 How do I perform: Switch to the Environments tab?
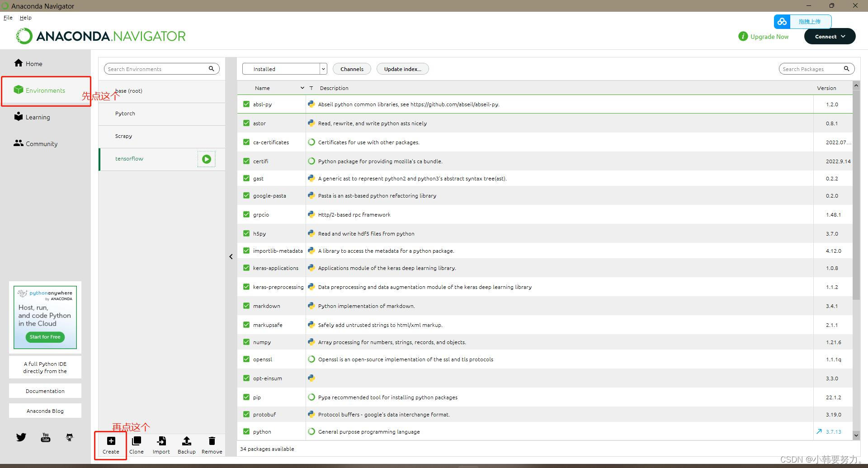click(x=46, y=90)
